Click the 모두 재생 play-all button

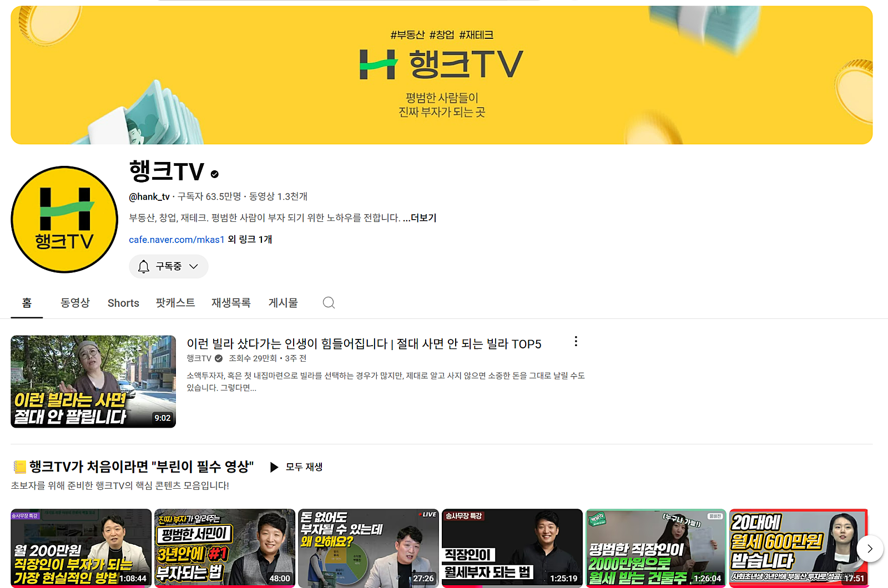(296, 467)
